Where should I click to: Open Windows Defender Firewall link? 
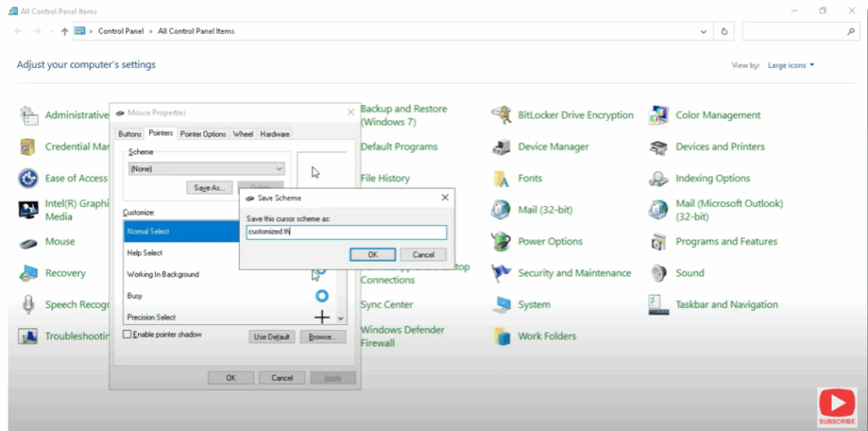403,336
